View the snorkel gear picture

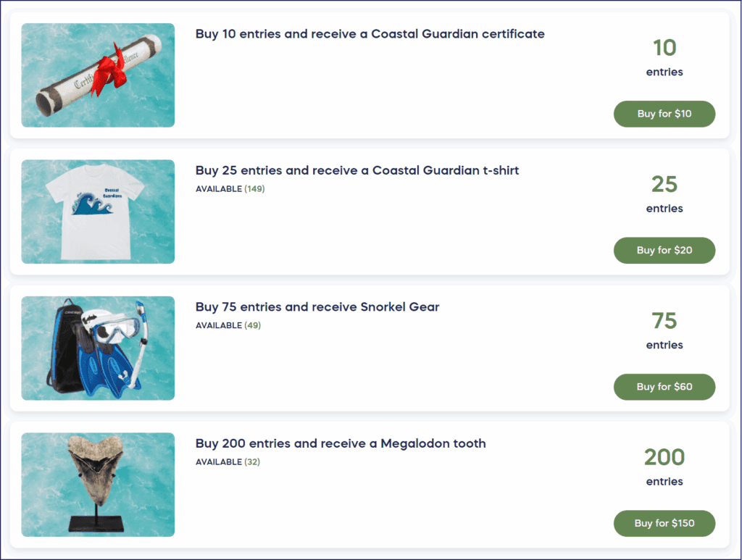[x=98, y=348]
